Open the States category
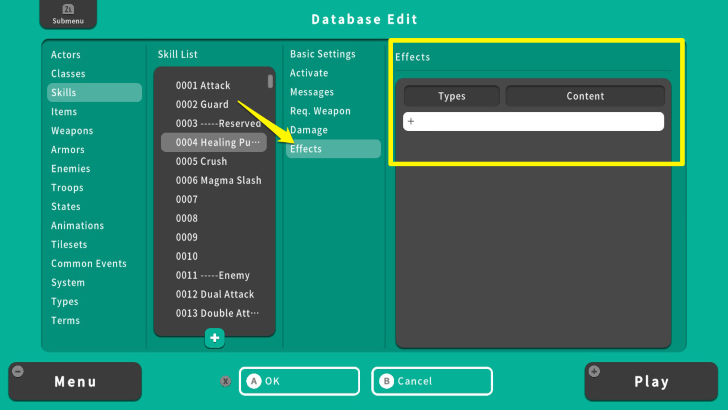Image resolution: width=728 pixels, height=410 pixels. pyautogui.click(x=65, y=207)
